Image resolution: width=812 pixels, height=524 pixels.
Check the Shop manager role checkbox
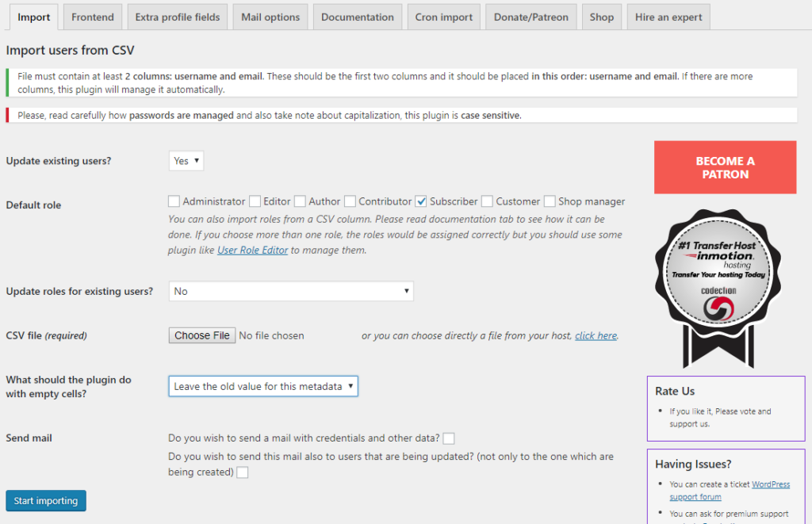point(550,201)
